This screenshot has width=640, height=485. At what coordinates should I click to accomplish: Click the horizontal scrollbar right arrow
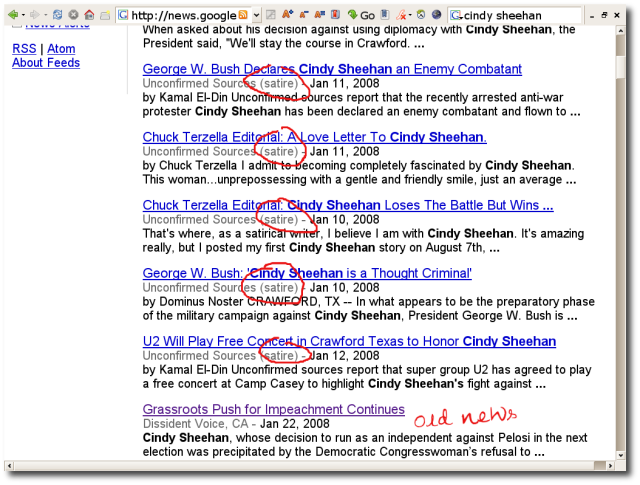(610, 465)
